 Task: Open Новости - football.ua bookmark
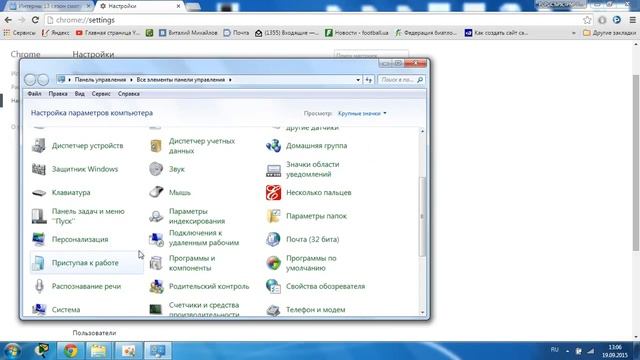[357, 33]
